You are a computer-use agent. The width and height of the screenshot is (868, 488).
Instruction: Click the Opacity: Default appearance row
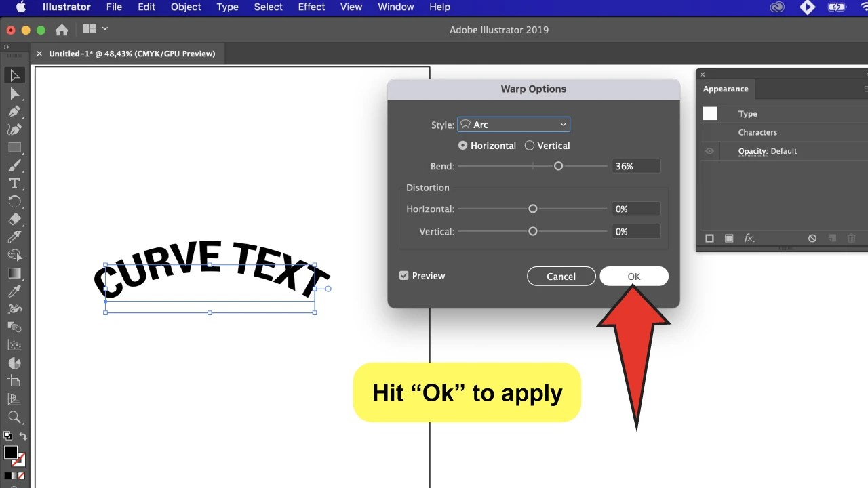(x=767, y=150)
